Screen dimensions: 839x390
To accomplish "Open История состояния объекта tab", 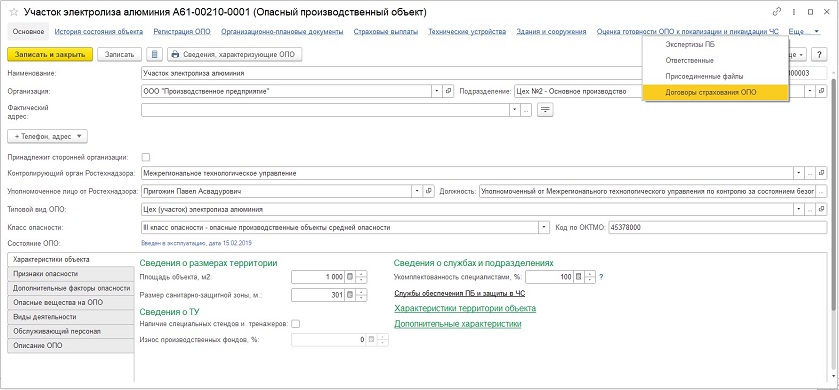I will pos(99,32).
